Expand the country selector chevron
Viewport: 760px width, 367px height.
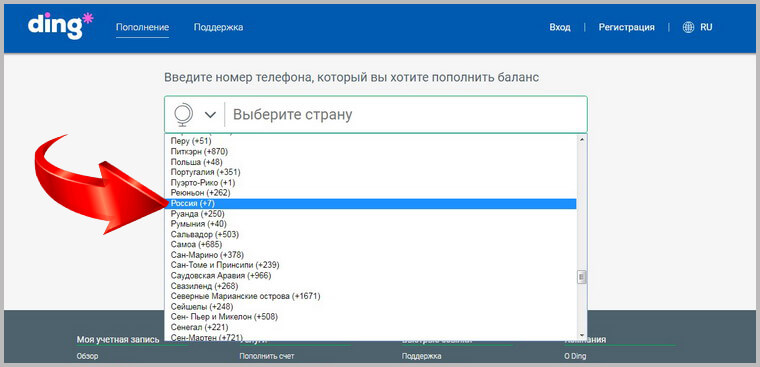(x=210, y=115)
